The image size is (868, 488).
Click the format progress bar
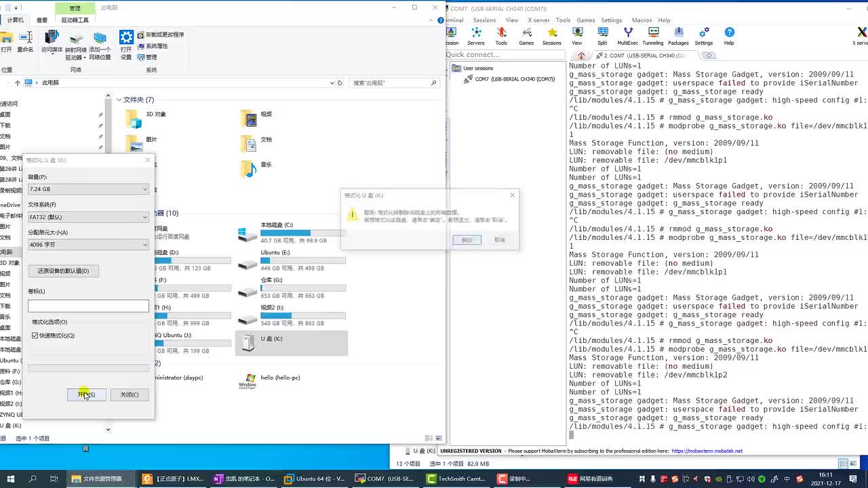[x=88, y=368]
